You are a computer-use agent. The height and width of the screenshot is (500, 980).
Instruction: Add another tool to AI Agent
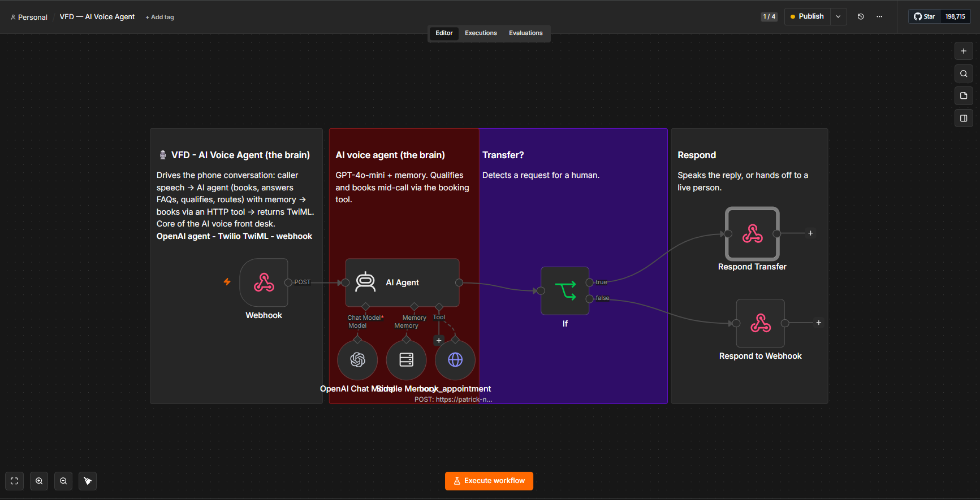[439, 340]
